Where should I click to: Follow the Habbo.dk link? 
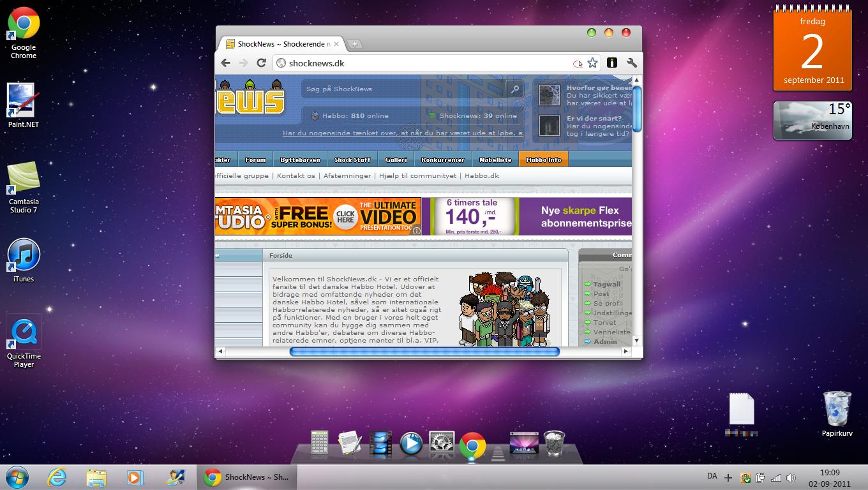[482, 175]
